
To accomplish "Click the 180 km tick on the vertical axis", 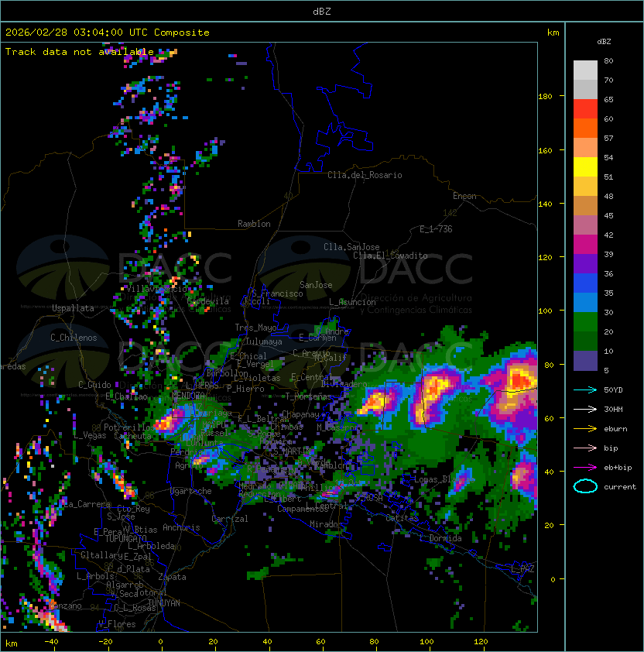I will point(545,97).
